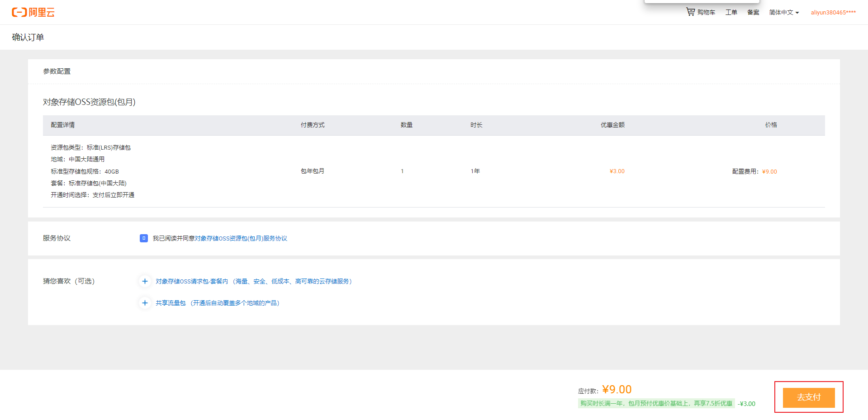
Task: Click the ¥9.00 payable amount
Action: pyautogui.click(x=617, y=389)
